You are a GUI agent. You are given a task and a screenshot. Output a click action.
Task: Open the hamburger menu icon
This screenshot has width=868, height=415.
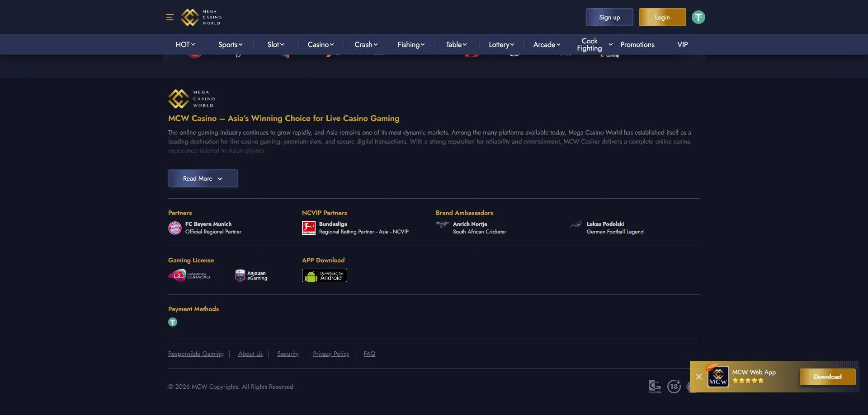170,17
